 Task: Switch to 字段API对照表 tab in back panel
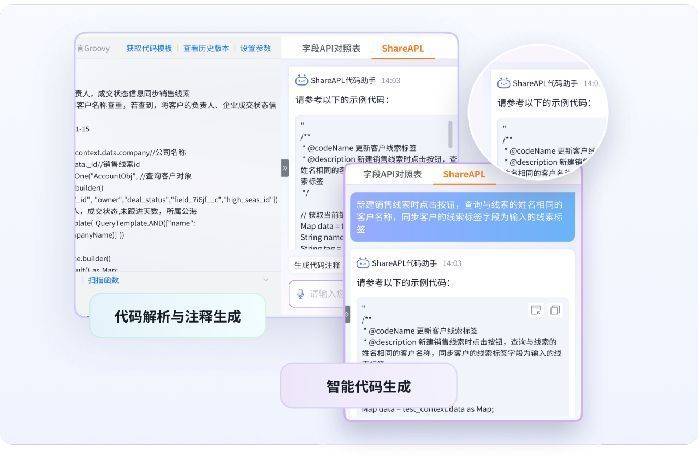tap(332, 48)
